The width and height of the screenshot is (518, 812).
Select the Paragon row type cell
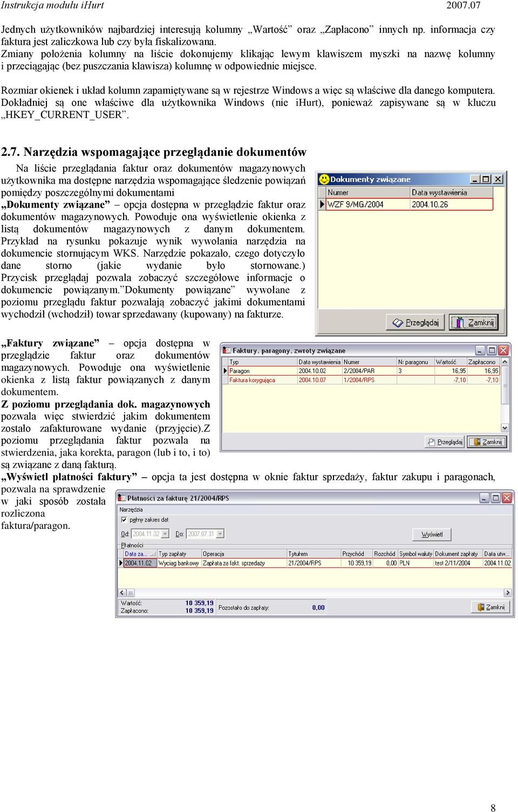click(x=262, y=371)
